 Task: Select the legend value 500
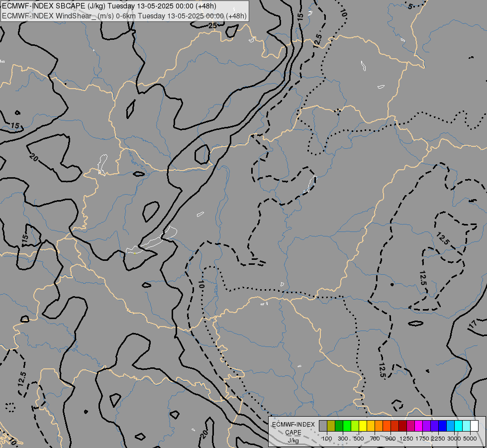click(x=359, y=439)
